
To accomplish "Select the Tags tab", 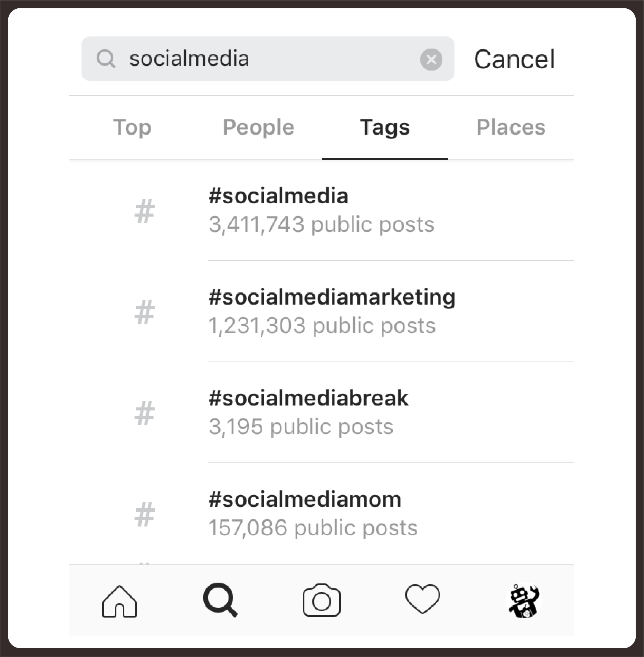I will click(x=385, y=127).
